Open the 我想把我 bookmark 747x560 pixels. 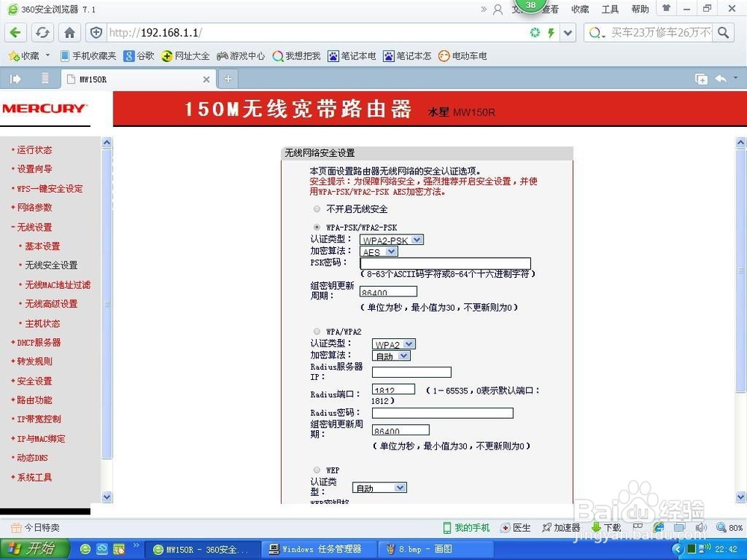pos(297,56)
